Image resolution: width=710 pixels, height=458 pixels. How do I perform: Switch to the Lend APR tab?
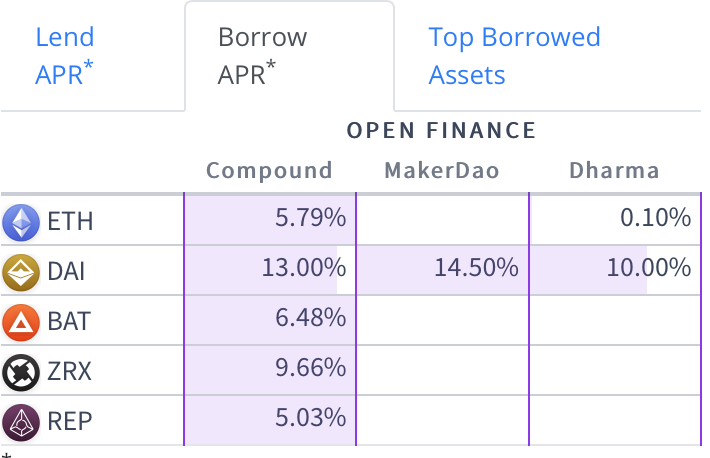pos(65,56)
